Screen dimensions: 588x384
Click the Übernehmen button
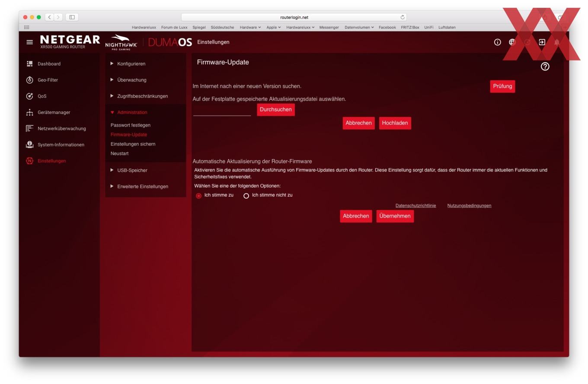point(395,216)
